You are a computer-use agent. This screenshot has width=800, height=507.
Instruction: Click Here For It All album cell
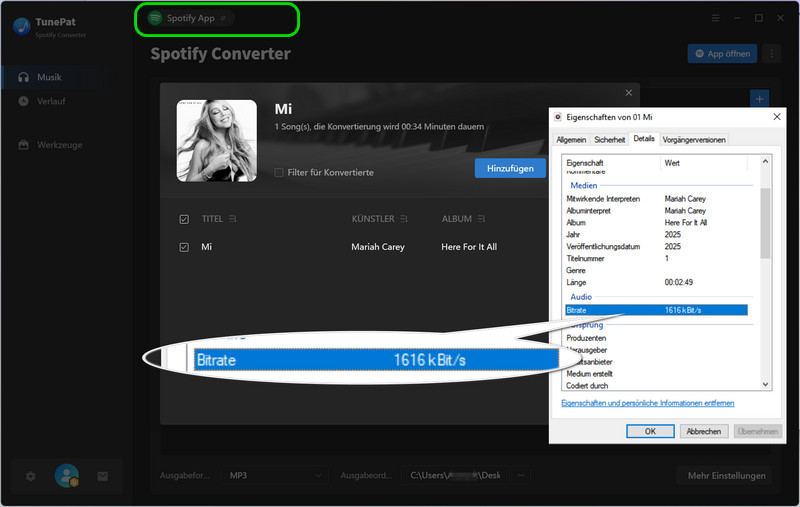[x=469, y=247]
